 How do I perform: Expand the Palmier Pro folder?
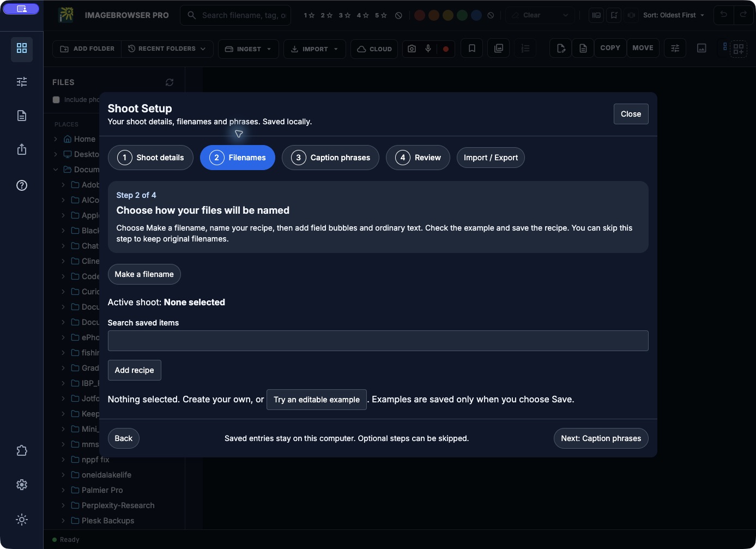point(63,490)
